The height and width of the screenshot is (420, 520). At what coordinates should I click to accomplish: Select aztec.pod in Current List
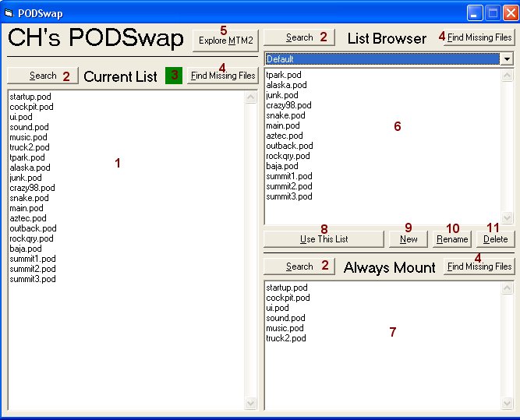click(x=28, y=218)
